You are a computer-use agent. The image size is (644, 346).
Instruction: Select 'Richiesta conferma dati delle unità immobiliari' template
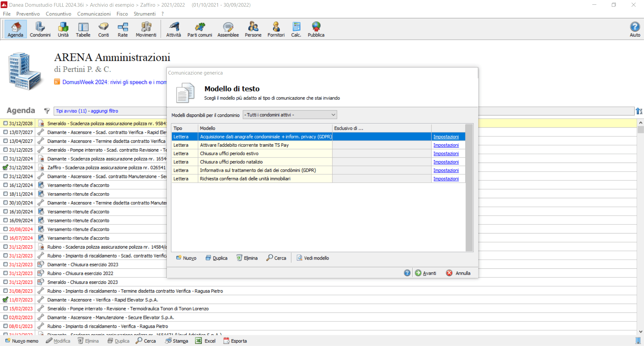point(245,179)
